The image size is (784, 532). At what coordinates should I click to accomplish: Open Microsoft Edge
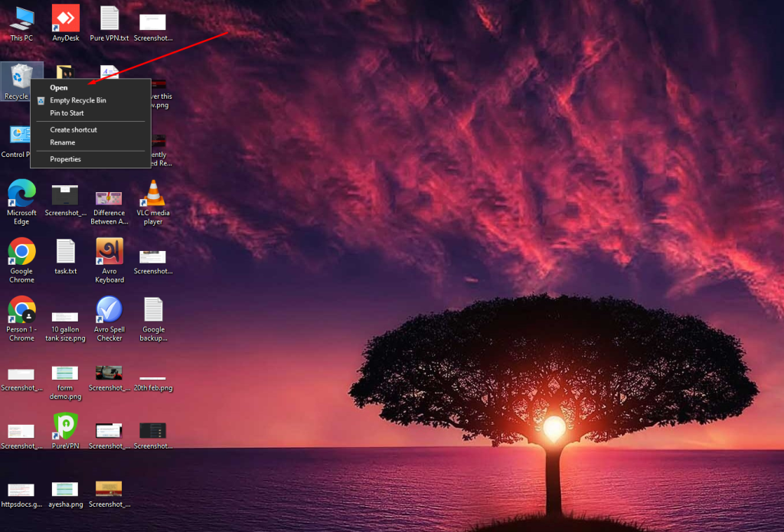tap(21, 194)
